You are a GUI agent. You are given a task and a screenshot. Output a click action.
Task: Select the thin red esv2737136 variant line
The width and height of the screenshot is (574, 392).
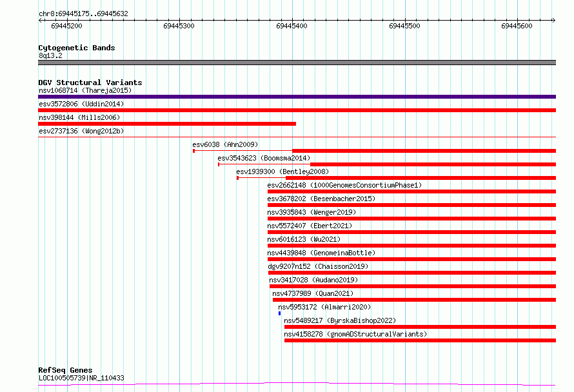tap(297, 137)
